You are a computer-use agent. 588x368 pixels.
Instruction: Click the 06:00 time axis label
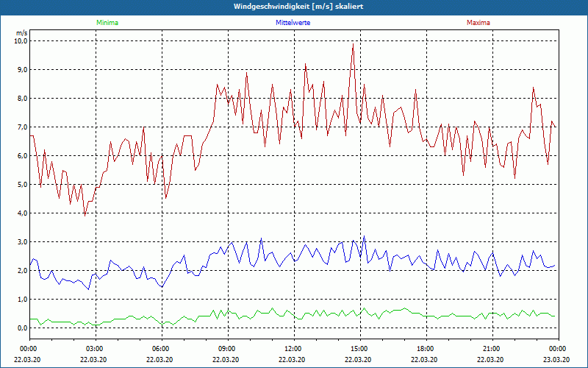161,348
